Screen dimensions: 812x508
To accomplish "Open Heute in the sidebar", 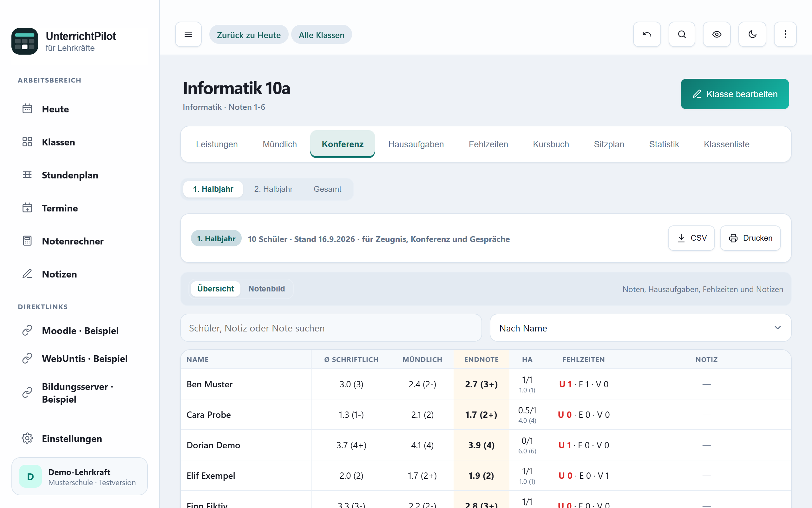I will (80, 109).
